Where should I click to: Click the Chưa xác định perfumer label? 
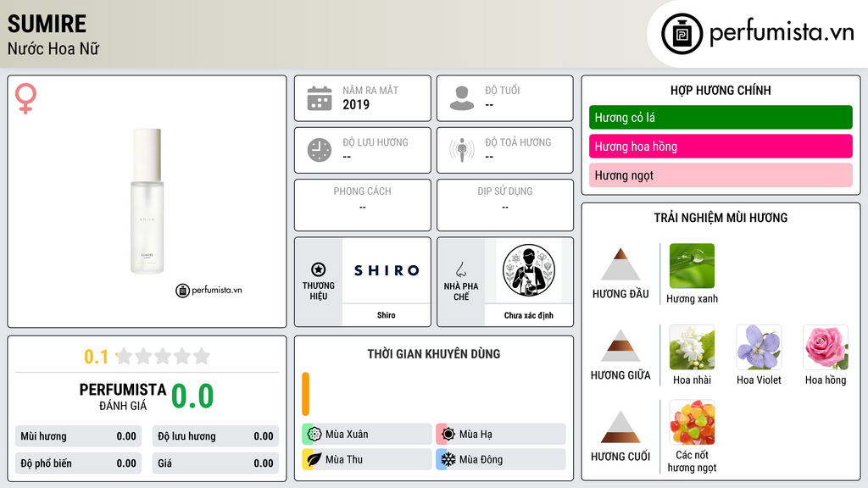pos(529,315)
